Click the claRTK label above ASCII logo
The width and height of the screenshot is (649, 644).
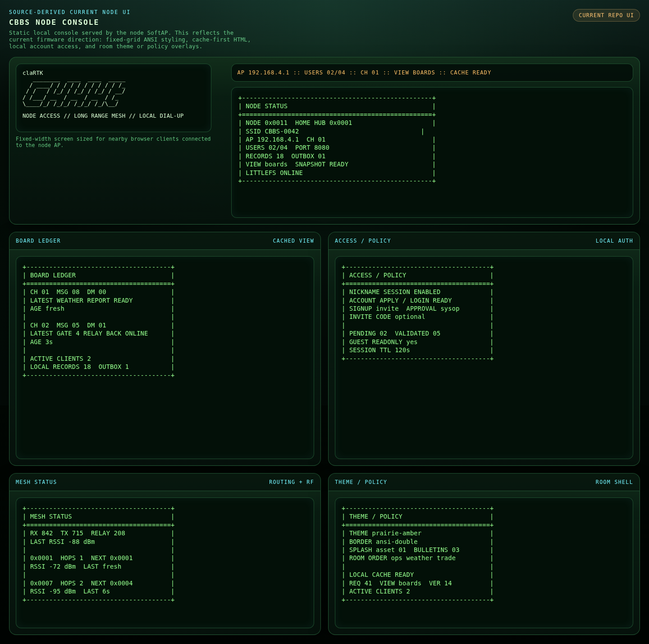33,73
